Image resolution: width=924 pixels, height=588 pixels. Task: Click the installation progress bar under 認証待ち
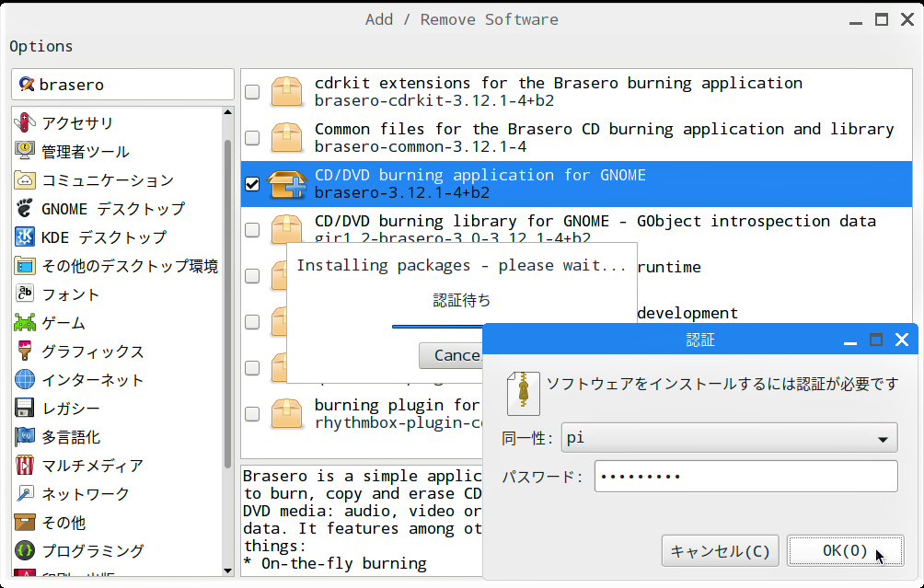click(x=438, y=327)
